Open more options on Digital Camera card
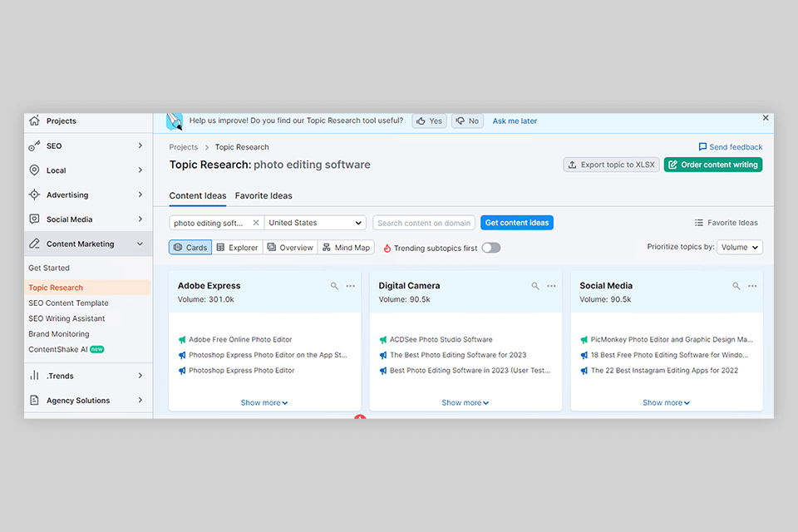The image size is (798, 532). tap(552, 286)
